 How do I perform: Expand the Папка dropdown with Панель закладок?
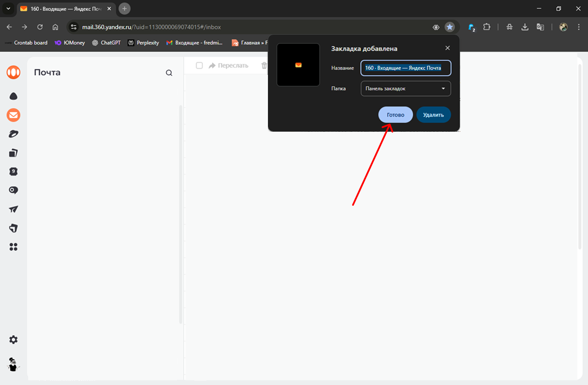coord(406,89)
